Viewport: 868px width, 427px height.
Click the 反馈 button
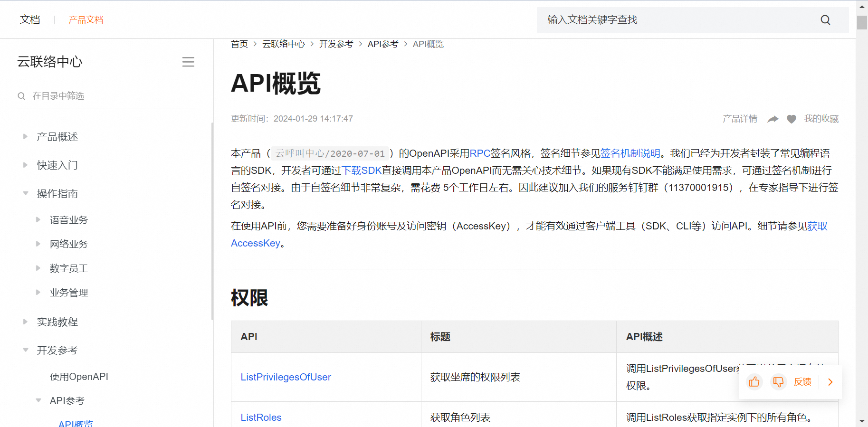coord(802,382)
